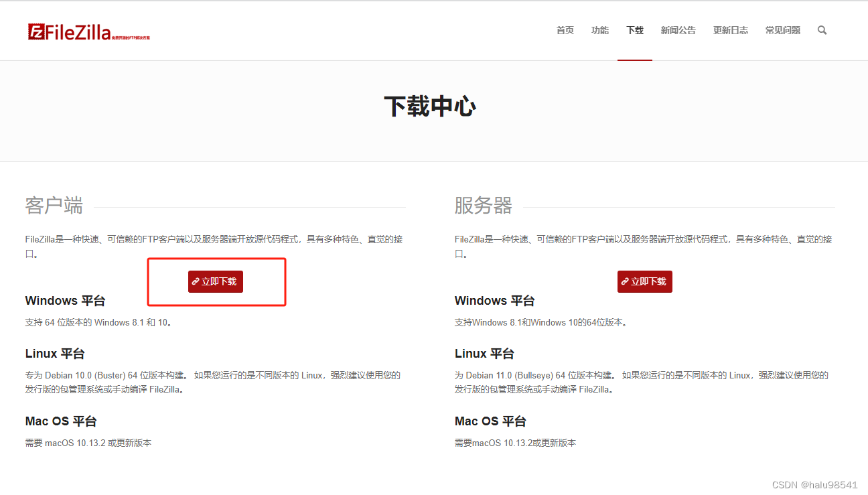Click the search icon at navigation bar end
This screenshot has height=495, width=868.
pos(822,30)
